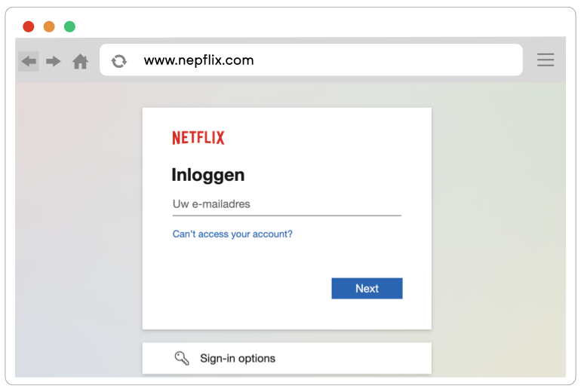Open the Sign-in options text label

[238, 358]
